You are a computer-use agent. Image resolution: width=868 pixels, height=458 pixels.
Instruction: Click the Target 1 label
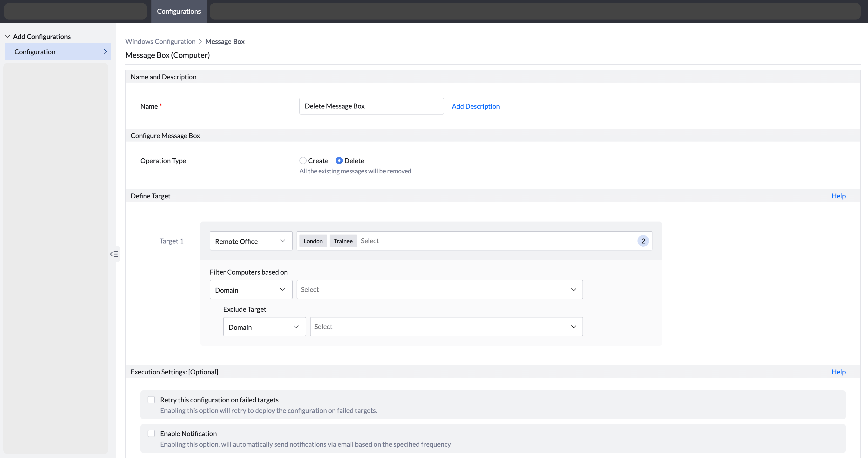coord(171,241)
